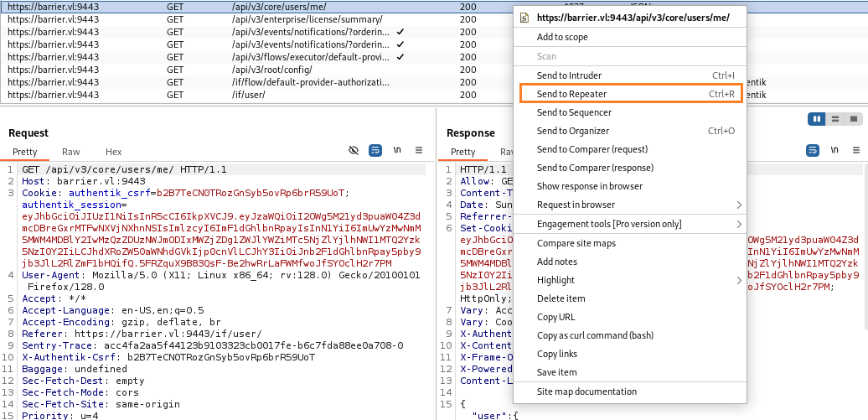
Task: Click the X-Authentik-Csrf header line in request
Action: (168, 357)
